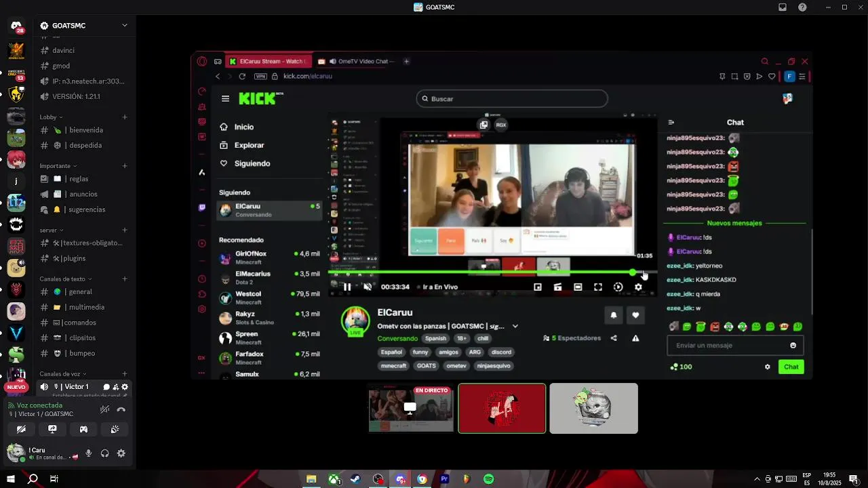The height and width of the screenshot is (488, 868).
Task: Share your screen in Discord
Action: point(52,429)
